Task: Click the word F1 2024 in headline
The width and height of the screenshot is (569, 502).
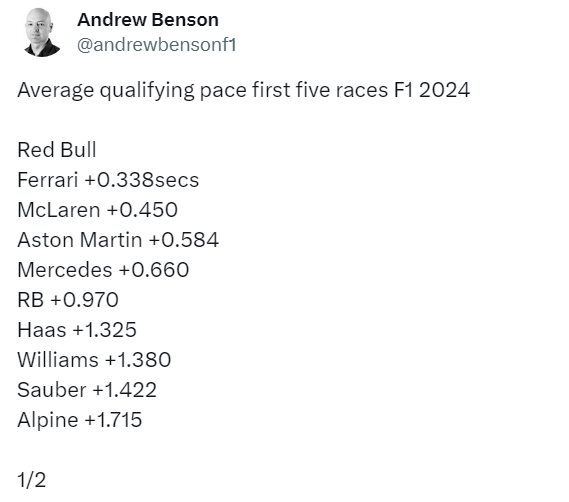Action: pos(432,90)
